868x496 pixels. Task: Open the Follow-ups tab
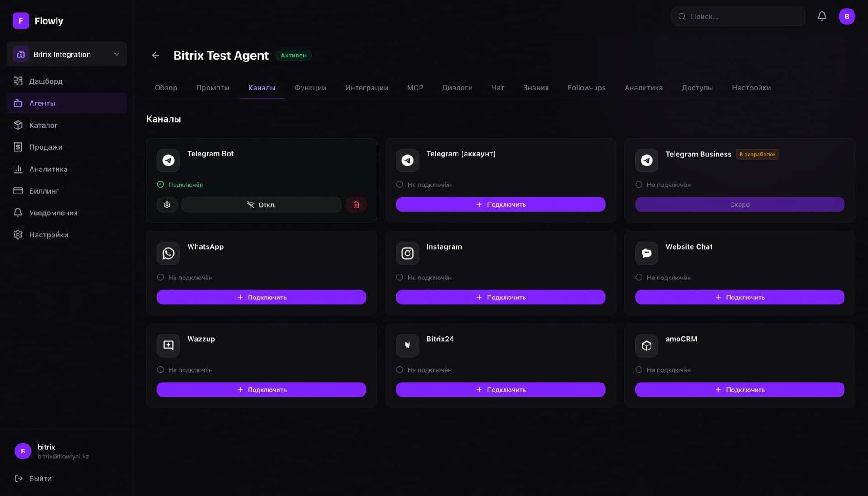[x=586, y=88]
